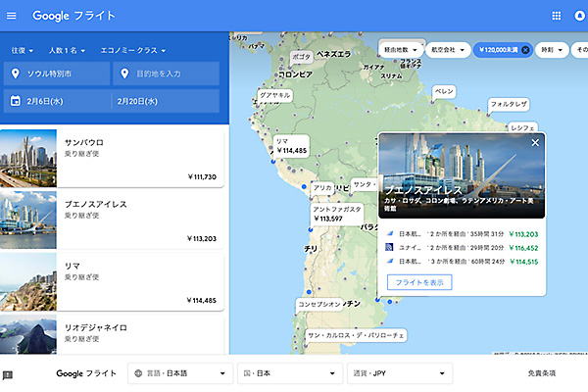Expand the エコノミークラス cabin class dropdown
588x392 pixels.
(x=132, y=50)
